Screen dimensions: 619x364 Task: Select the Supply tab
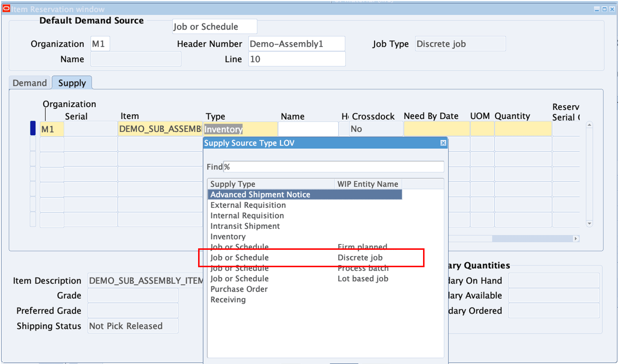[72, 83]
